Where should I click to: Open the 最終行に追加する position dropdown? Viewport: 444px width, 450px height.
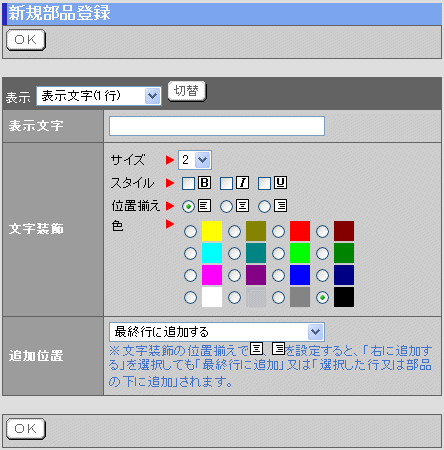tap(217, 332)
